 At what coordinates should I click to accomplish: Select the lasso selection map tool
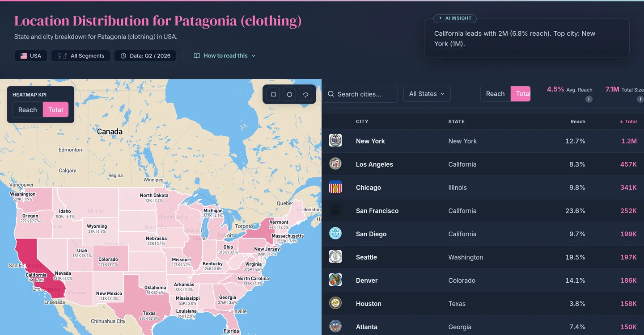coord(305,95)
